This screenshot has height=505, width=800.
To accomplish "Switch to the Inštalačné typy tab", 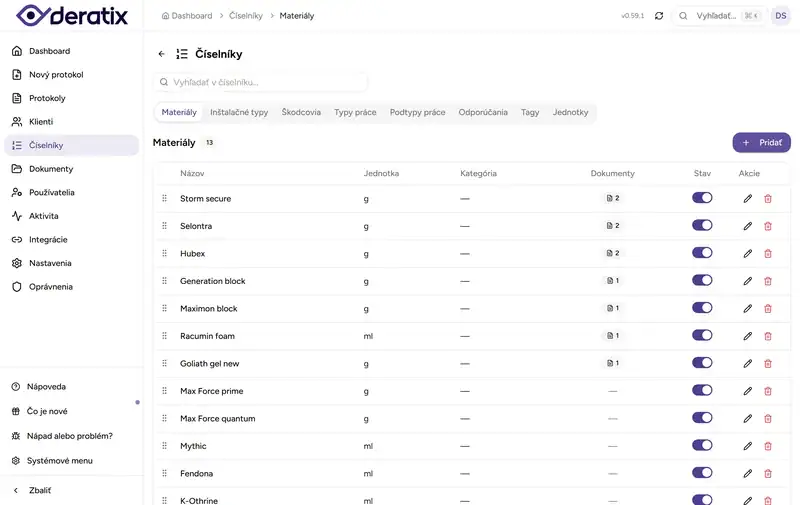I will (239, 112).
